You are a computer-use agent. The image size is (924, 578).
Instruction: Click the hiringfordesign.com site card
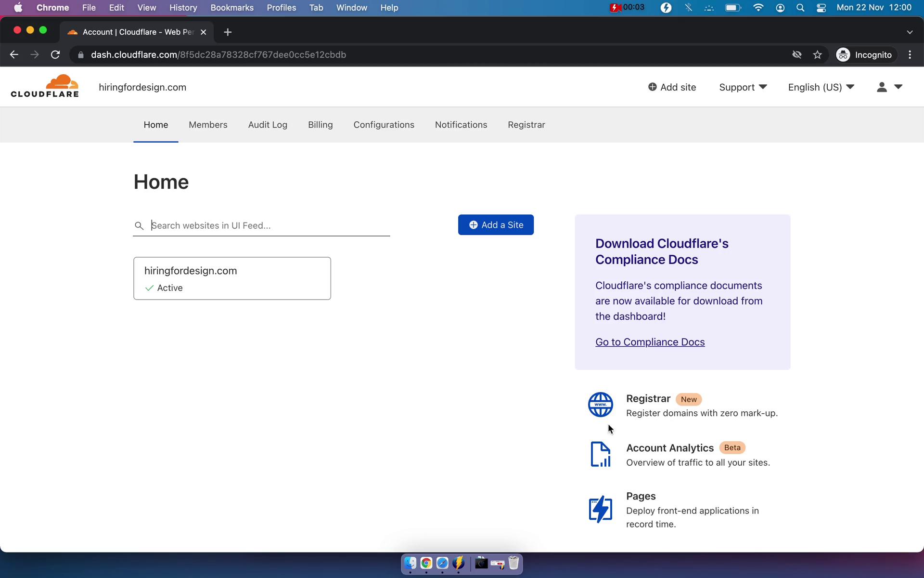pyautogui.click(x=232, y=277)
